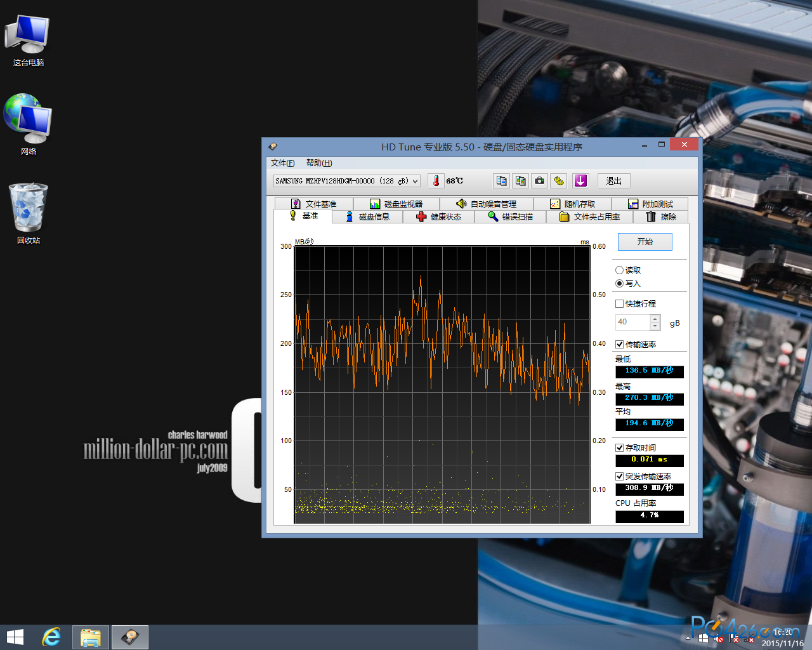
Task: Increase the short stroke gB value
Action: (x=655, y=319)
